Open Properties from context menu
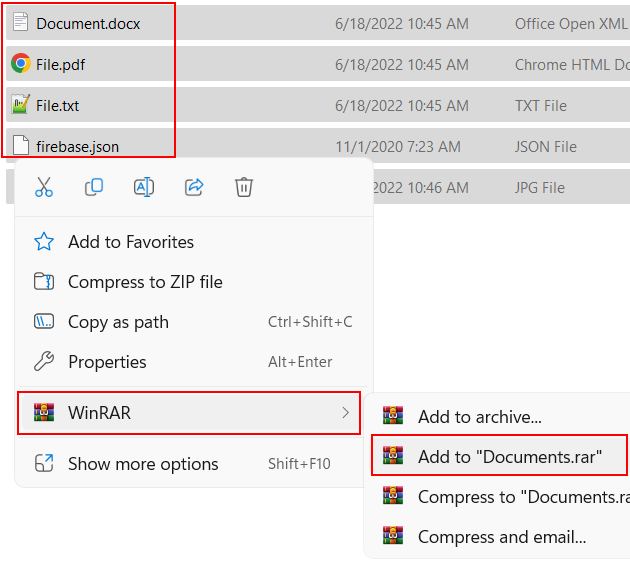The height and width of the screenshot is (570, 630). pyautogui.click(x=107, y=362)
